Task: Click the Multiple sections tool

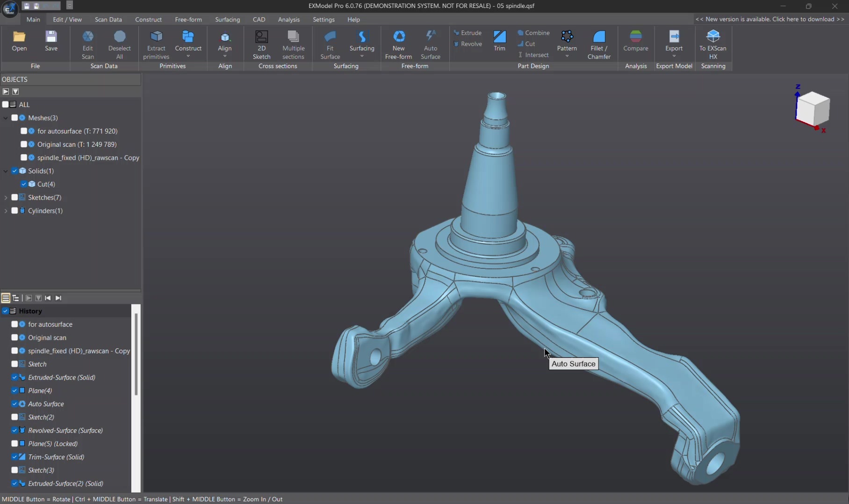Action: [293, 36]
